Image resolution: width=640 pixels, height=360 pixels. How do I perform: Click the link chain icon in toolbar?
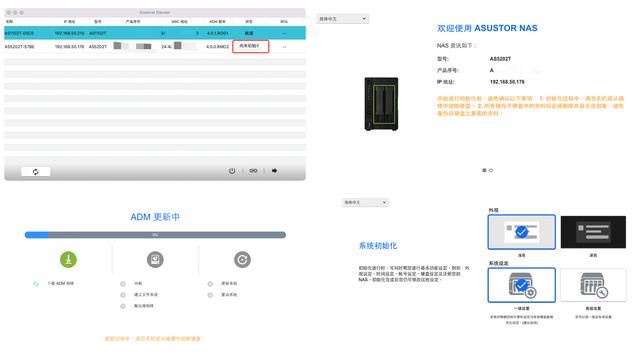pos(253,171)
